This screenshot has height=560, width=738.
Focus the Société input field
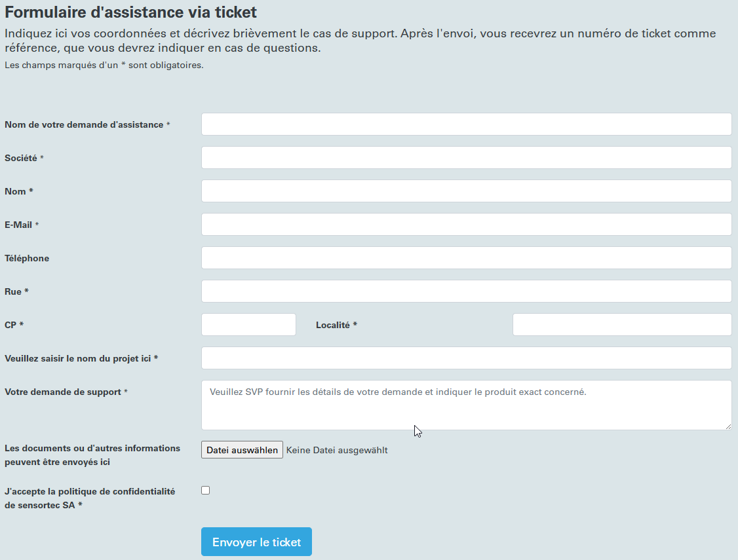coord(467,157)
